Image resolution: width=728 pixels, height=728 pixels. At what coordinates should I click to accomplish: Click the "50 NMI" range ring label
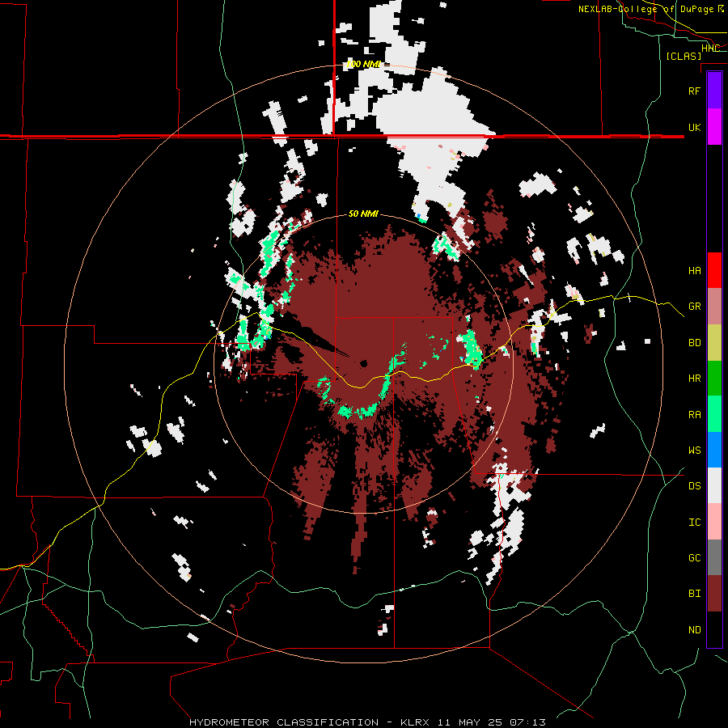pos(363,214)
